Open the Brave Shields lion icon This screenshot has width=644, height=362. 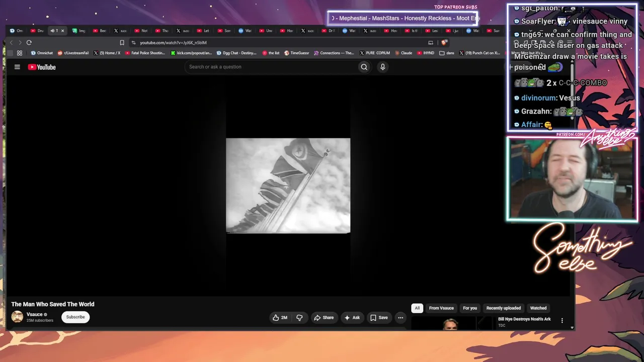(x=444, y=43)
